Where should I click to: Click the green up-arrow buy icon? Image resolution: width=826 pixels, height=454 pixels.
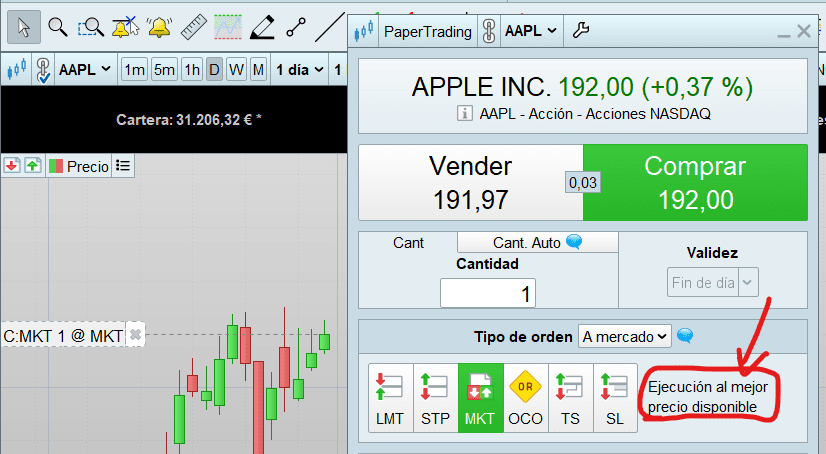[x=33, y=166]
